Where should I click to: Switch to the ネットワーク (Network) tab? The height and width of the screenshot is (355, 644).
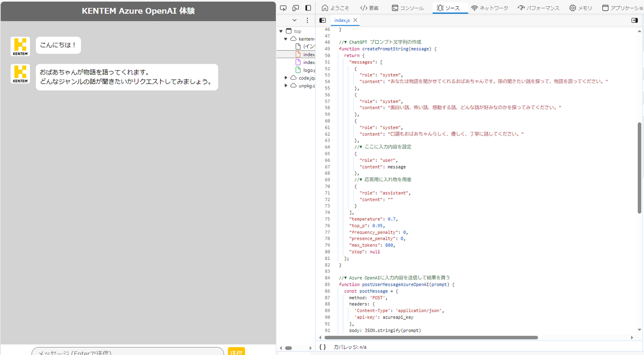point(490,8)
